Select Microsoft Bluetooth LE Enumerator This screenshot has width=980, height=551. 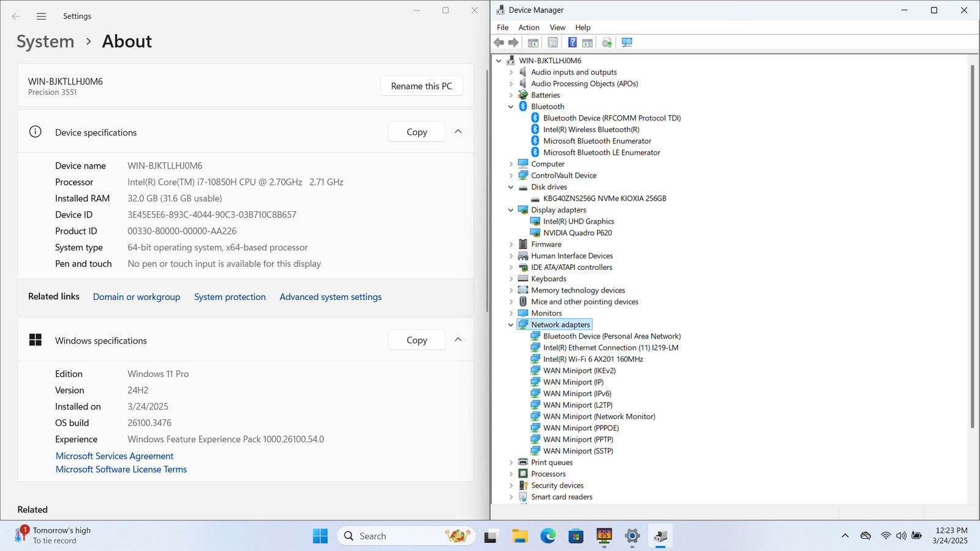pyautogui.click(x=601, y=152)
